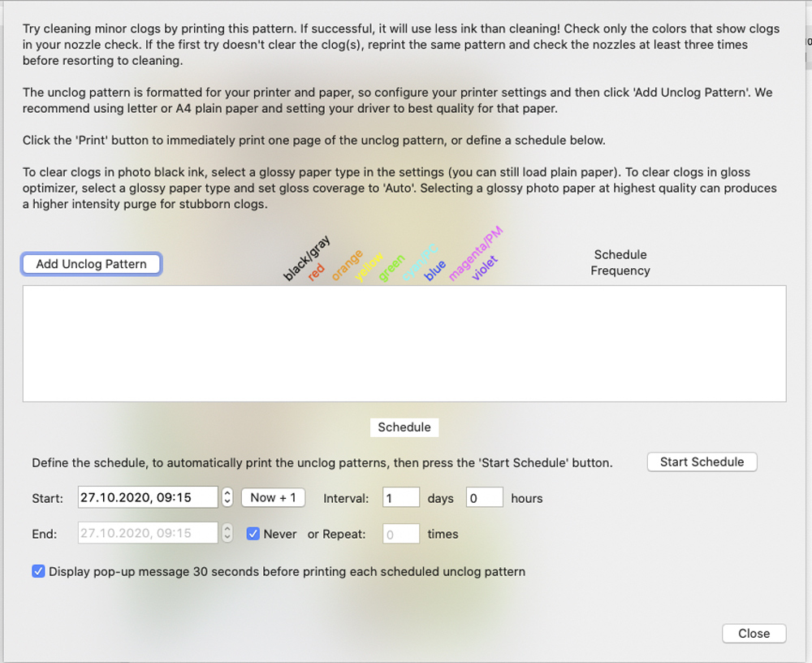
Task: Click the Now + 1 button
Action: [x=273, y=497]
